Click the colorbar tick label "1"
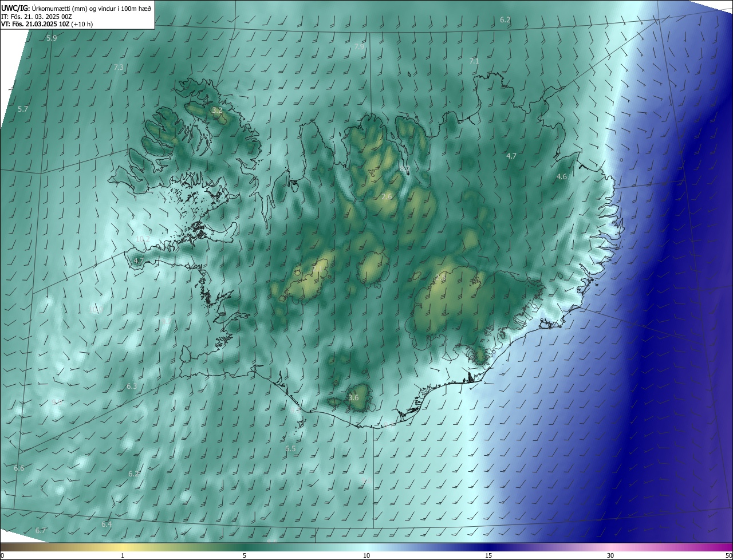The width and height of the screenshot is (733, 560). coord(123,555)
